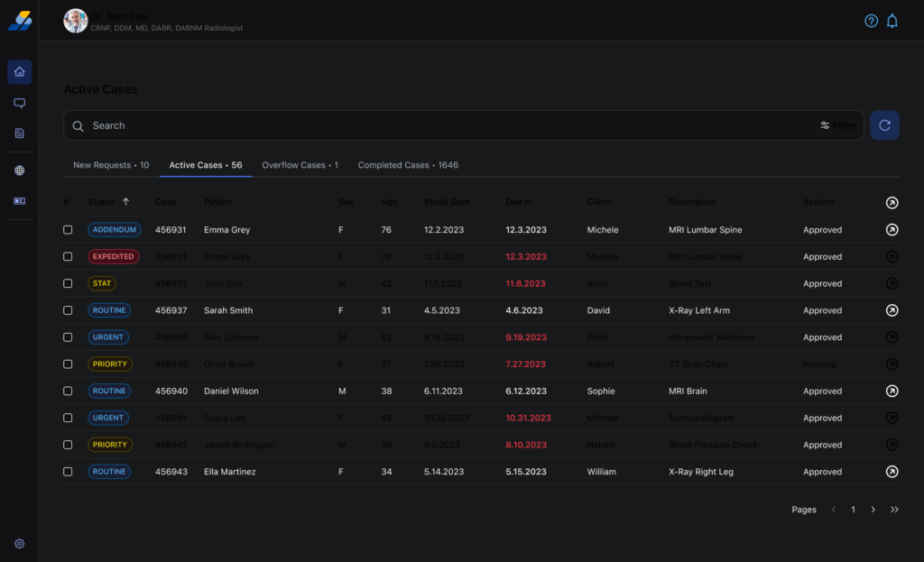Switch to New Requests tab
Viewport: 924px width, 562px height.
coord(110,165)
